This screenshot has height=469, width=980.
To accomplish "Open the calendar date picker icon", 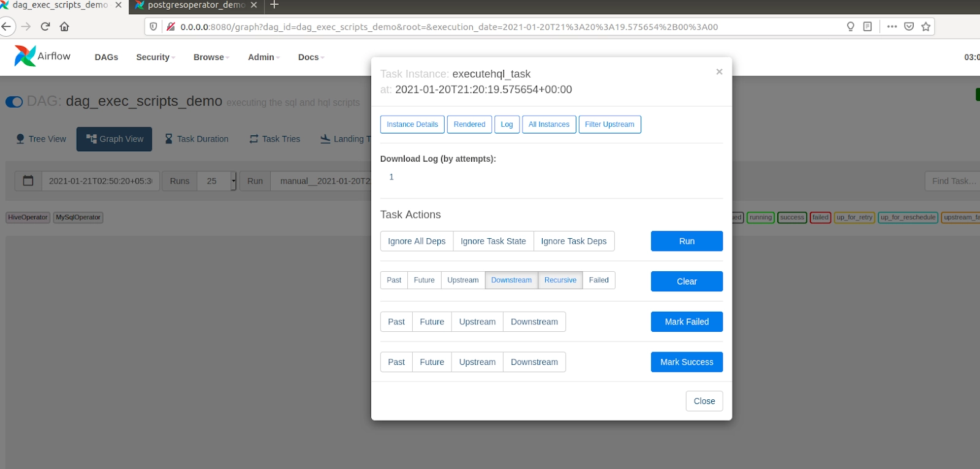I will coord(28,181).
